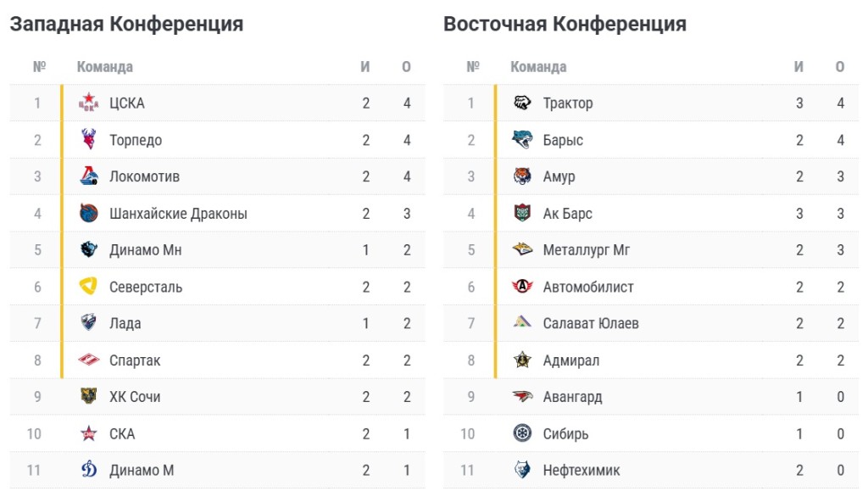Viewport: 868px width, 497px height.
Task: Select the СКА team name
Action: coord(122,433)
